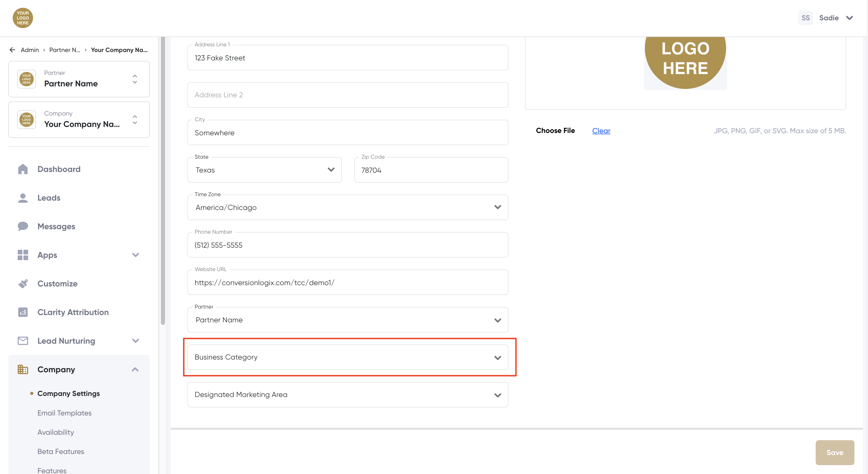Go to Availability settings page
This screenshot has width=868, height=474.
click(x=56, y=432)
